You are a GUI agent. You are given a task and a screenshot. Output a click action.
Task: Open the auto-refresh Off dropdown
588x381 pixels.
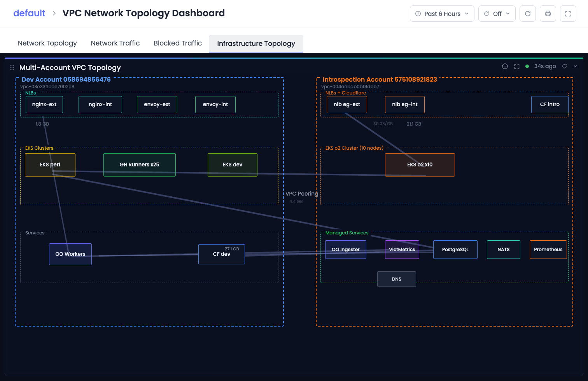pyautogui.click(x=497, y=14)
